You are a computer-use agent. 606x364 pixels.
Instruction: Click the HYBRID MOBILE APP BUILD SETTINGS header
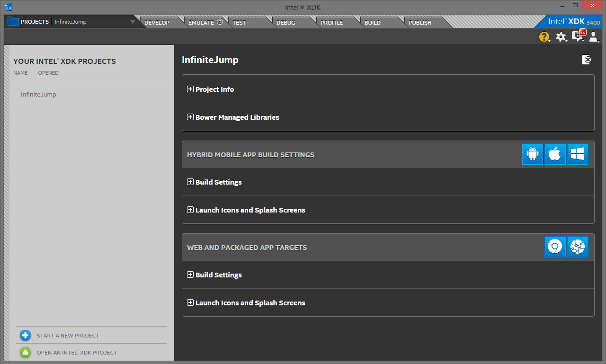(250, 155)
